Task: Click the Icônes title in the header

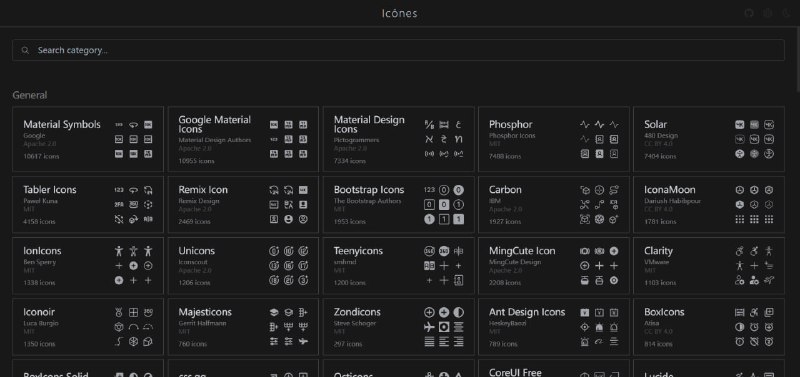Action: [399, 13]
